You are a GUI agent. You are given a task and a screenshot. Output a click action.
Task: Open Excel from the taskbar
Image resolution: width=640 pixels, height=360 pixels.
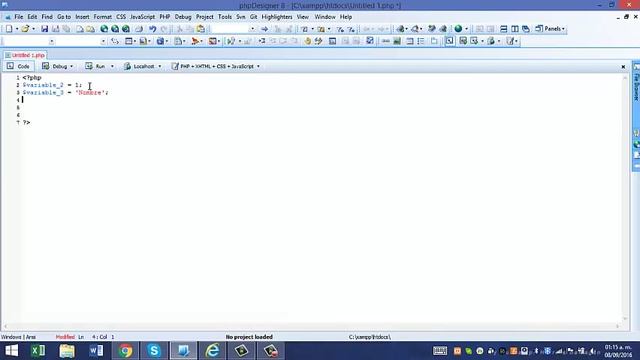point(38,351)
